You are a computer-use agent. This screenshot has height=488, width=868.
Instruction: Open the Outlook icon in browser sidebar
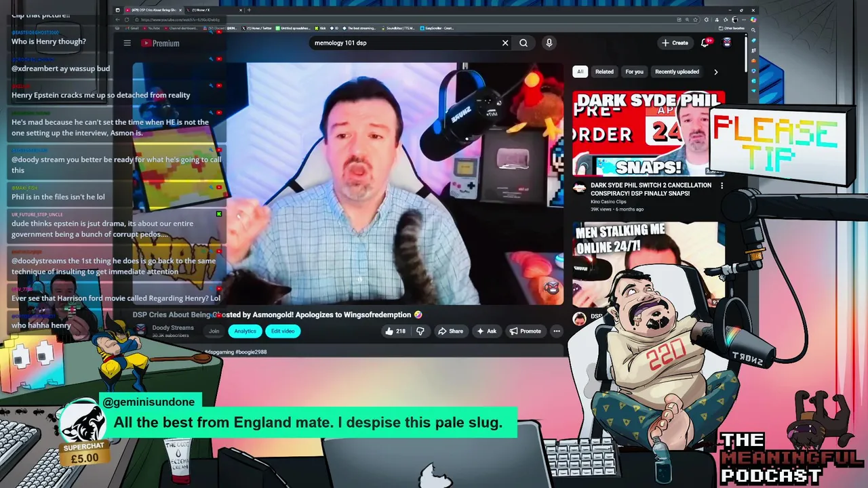pos(753,81)
